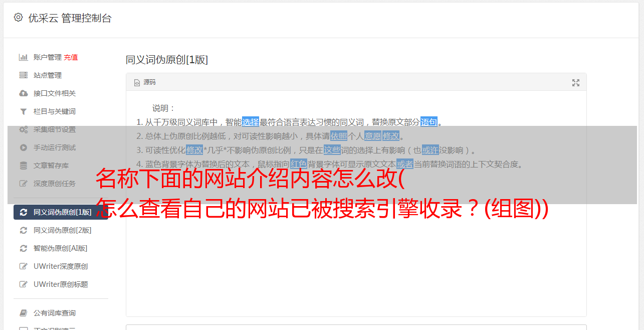
Task: Click the cloud upload icon for 接口文件相关
Action: [23, 93]
